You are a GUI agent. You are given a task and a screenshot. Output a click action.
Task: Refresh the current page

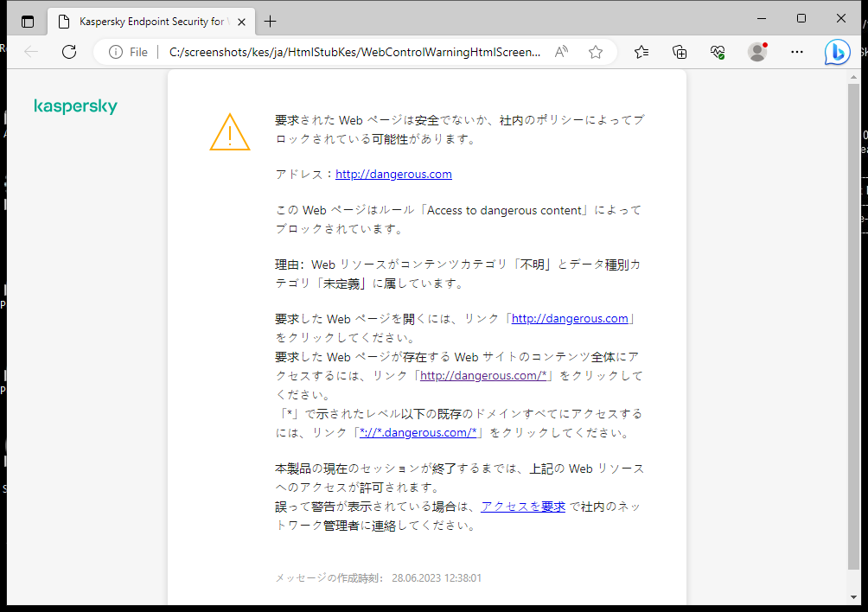[x=69, y=52]
